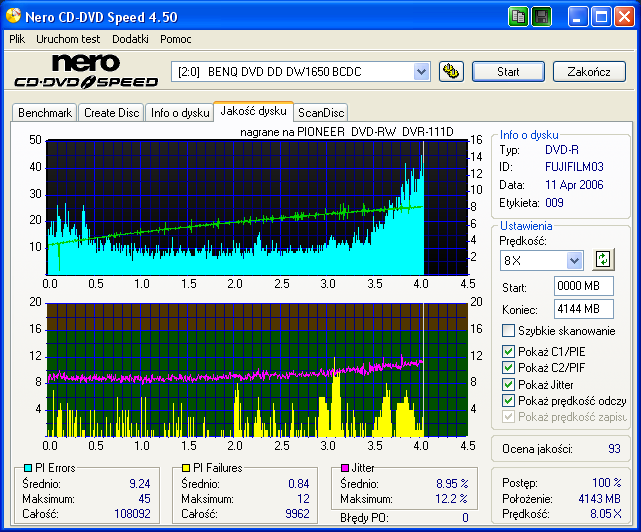The height and width of the screenshot is (532, 641).
Task: Click the Etykieta value 009
Action: coord(554,203)
